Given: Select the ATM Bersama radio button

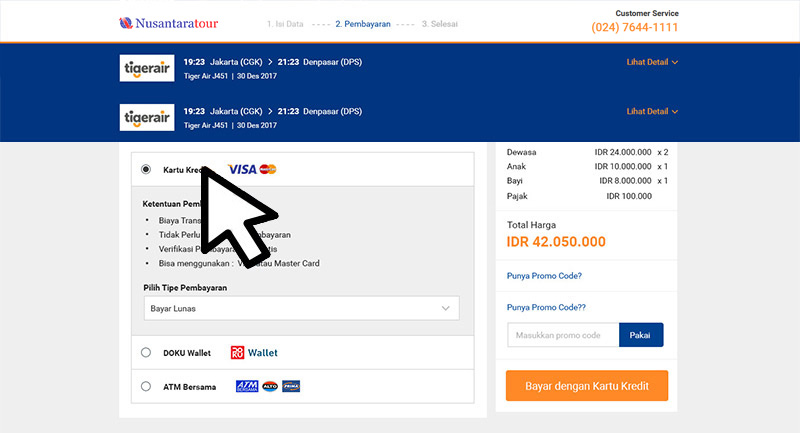Looking at the screenshot, I should click(x=146, y=386).
